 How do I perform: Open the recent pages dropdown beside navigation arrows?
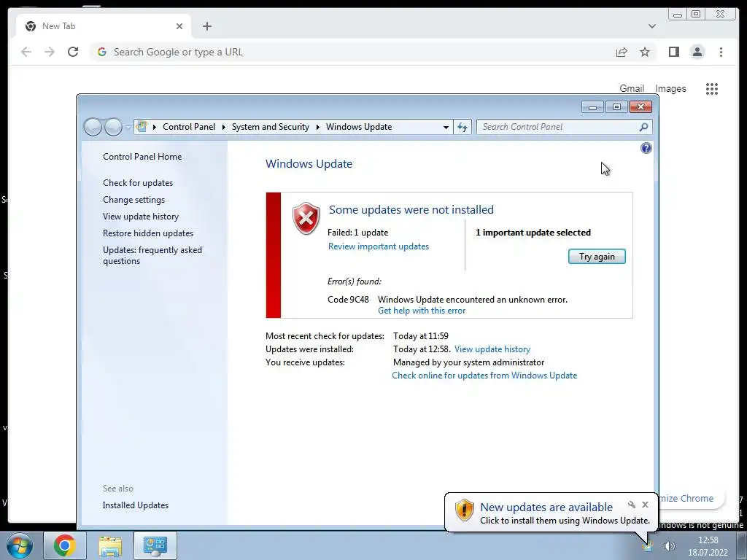pyautogui.click(x=128, y=127)
